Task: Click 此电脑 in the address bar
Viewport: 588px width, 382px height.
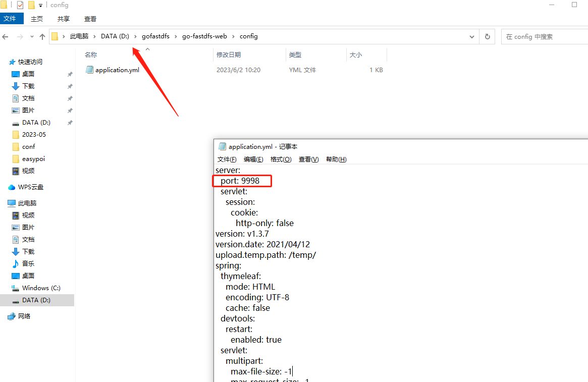Action: point(79,36)
